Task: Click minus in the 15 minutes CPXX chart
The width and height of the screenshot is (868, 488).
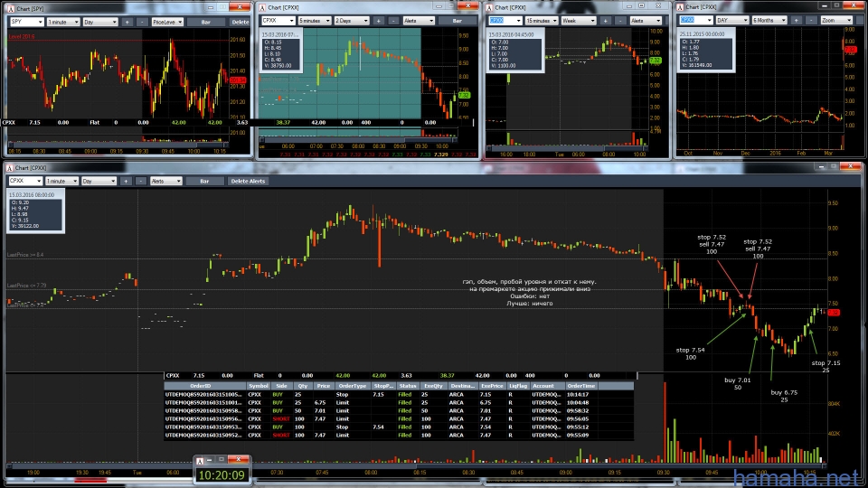Action: click(x=620, y=21)
